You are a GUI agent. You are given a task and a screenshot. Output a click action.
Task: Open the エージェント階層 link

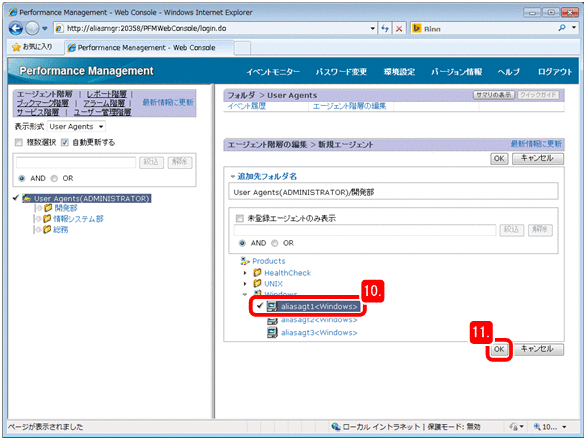45,94
